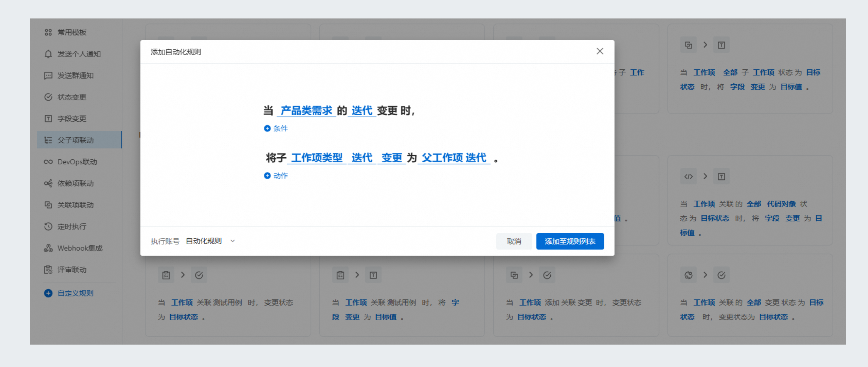Open template card with 代码对象 rule
This screenshot has width=868, height=367.
[x=750, y=200]
